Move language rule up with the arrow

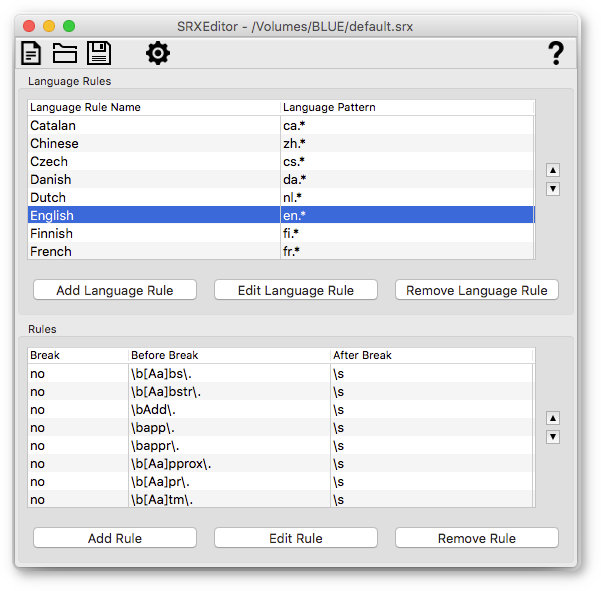coord(553,170)
